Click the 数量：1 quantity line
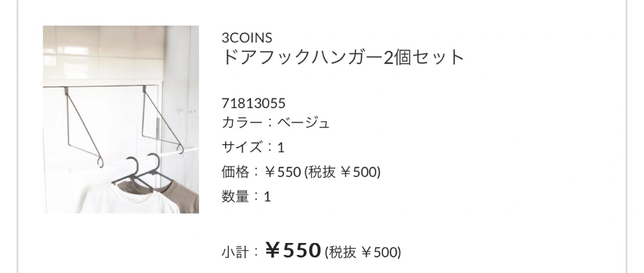 [246, 196]
